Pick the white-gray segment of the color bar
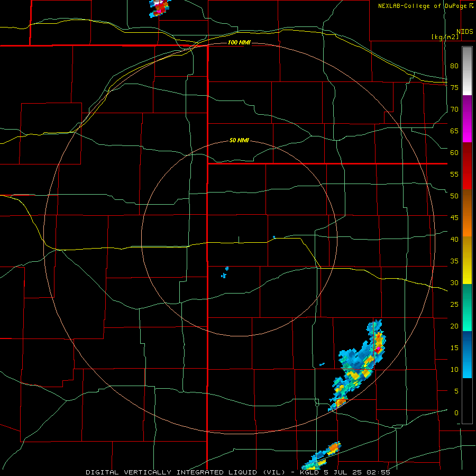 [467, 71]
